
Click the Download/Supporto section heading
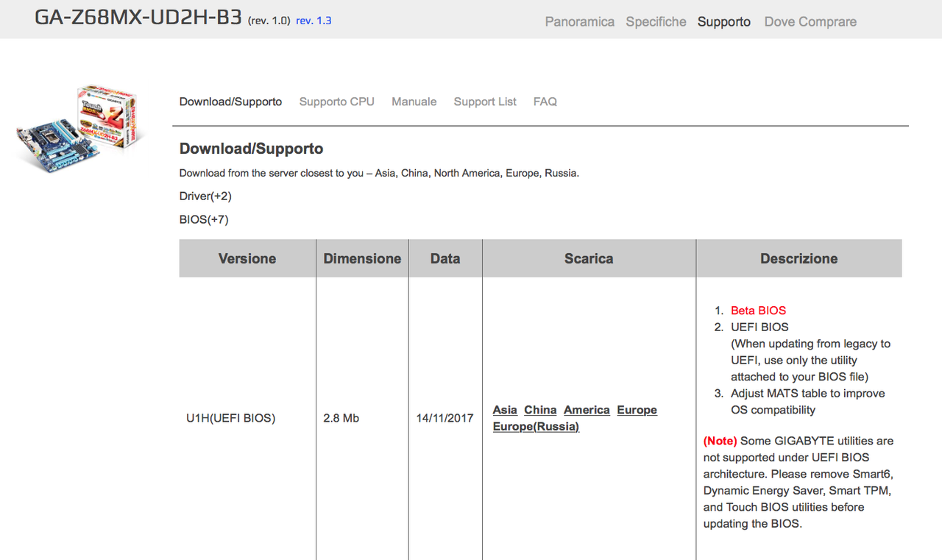251,149
